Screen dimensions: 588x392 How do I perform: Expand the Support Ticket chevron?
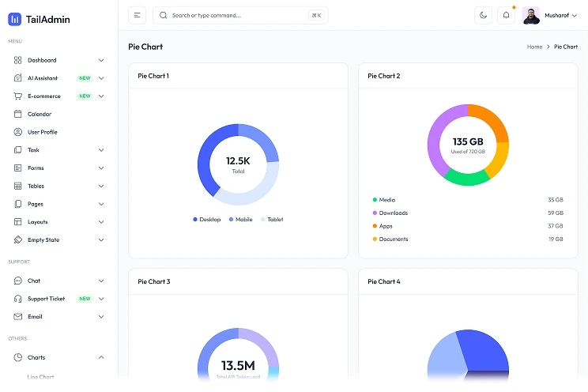coord(101,299)
